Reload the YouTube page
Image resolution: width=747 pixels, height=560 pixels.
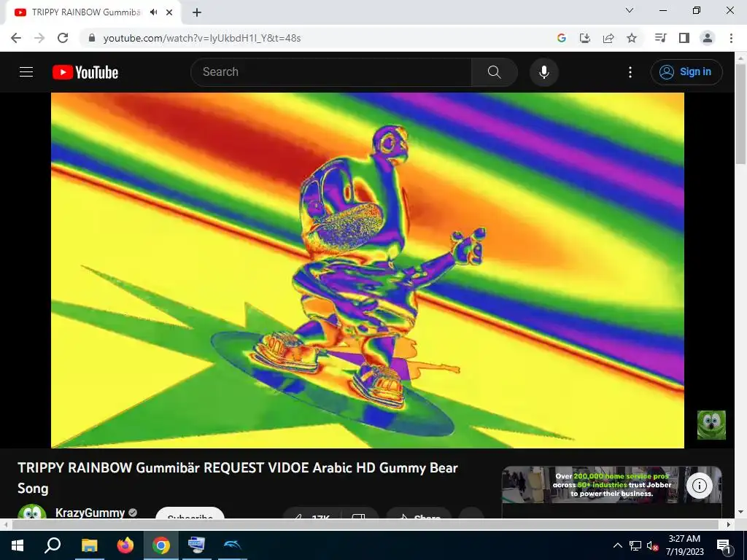(x=63, y=38)
